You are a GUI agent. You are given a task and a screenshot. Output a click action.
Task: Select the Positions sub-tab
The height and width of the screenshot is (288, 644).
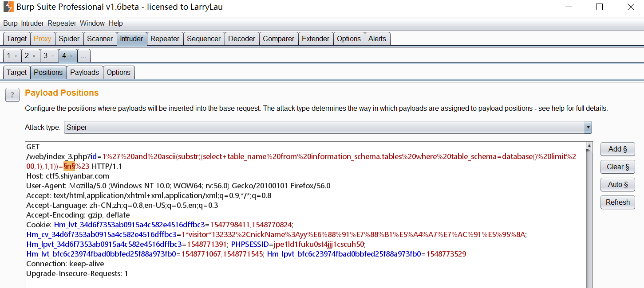pos(48,72)
